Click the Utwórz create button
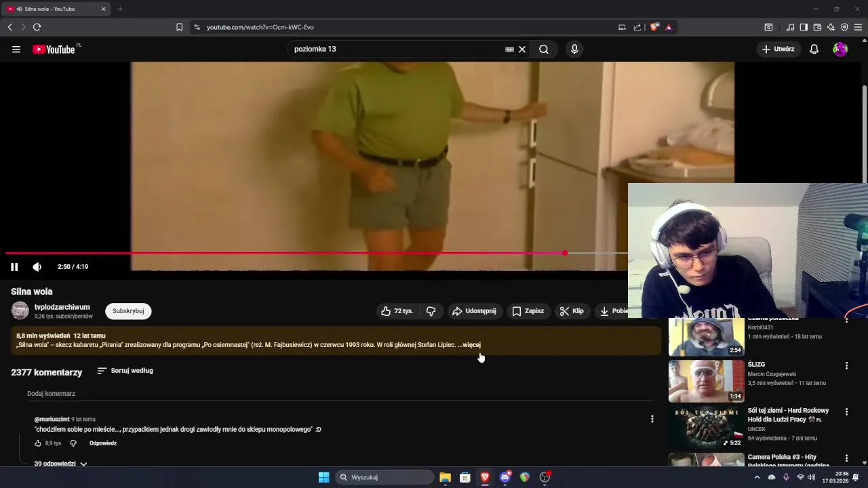 click(778, 49)
